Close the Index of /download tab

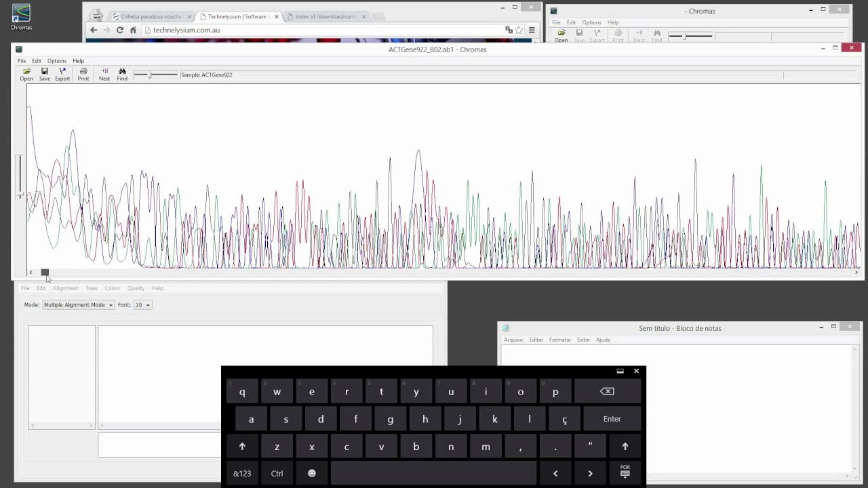(363, 16)
